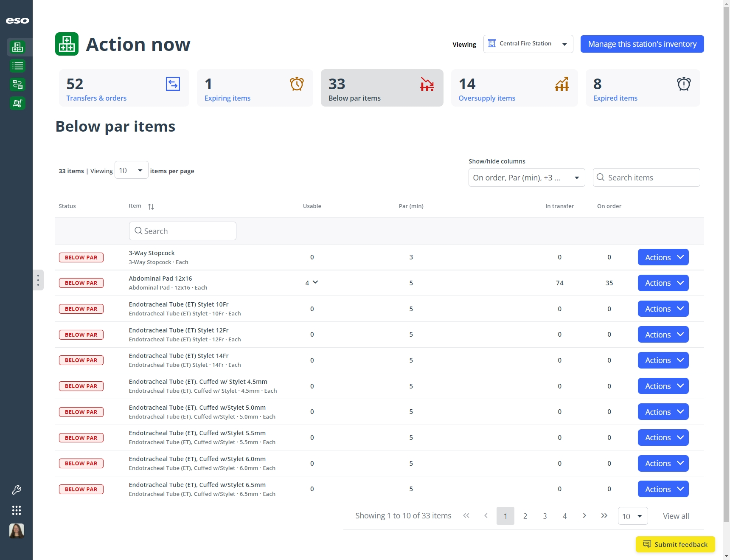Open the receiving cart sidebar icon

(x=17, y=103)
